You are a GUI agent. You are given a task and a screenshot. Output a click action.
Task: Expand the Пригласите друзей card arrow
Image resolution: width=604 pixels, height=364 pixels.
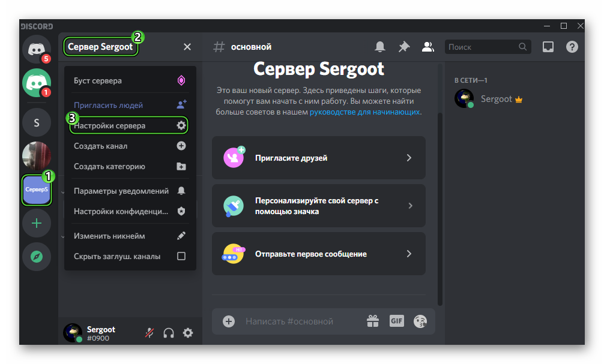pos(409,158)
